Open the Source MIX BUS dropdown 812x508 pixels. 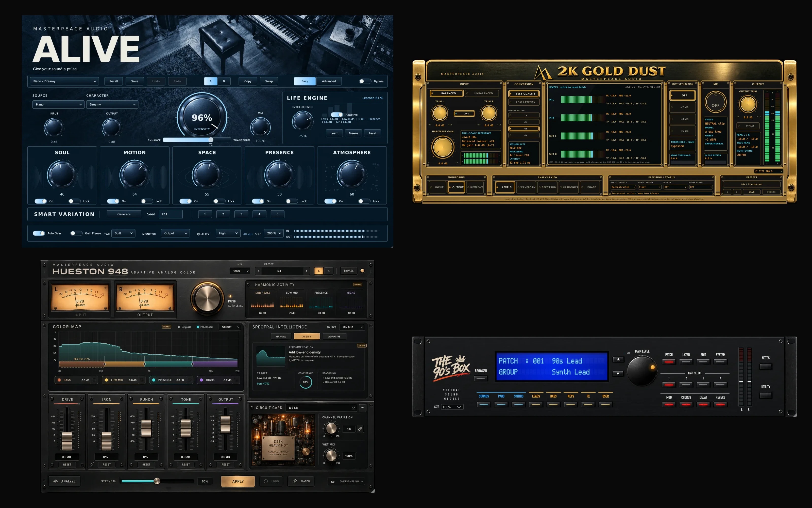352,327
